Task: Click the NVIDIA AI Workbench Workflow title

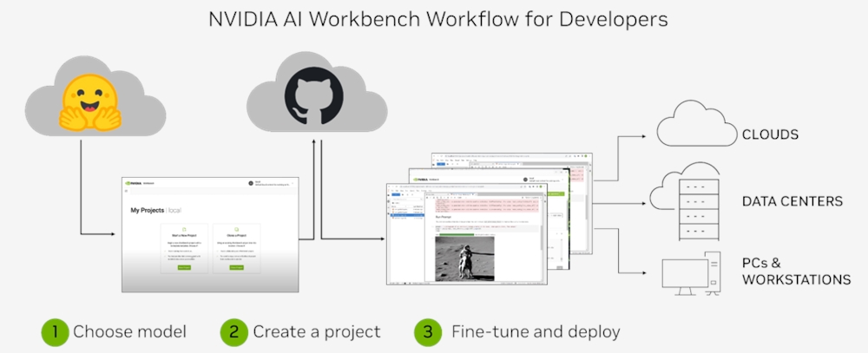Action: 438,19
